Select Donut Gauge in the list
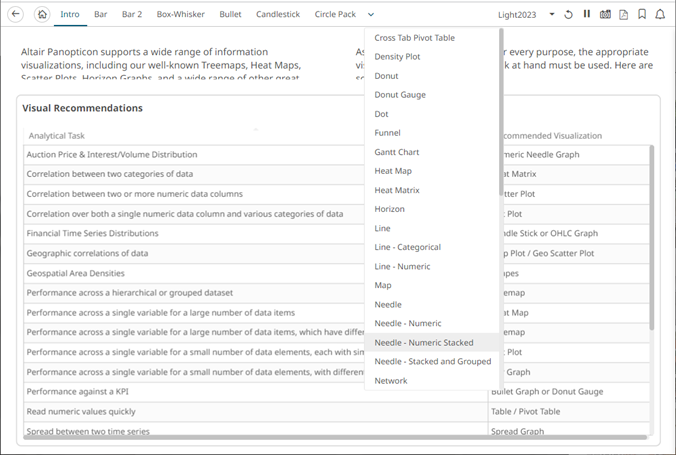Viewport: 676px width, 455px height. [x=400, y=95]
